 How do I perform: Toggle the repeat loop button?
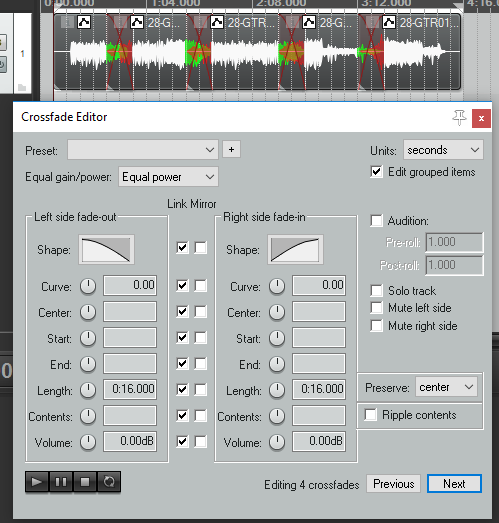pyautogui.click(x=109, y=482)
